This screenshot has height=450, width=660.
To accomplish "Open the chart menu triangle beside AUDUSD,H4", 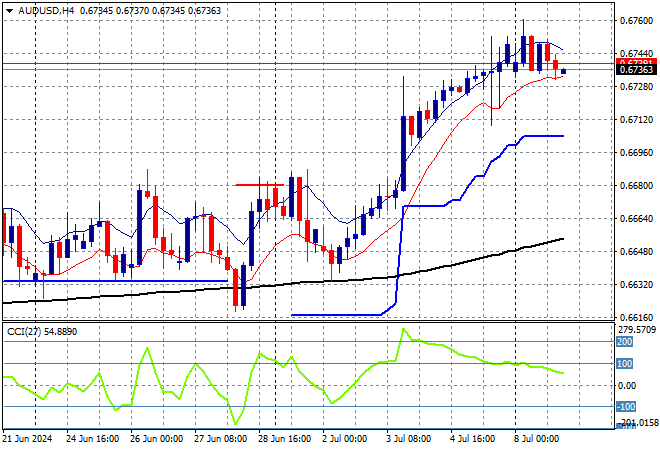I will pyautogui.click(x=9, y=11).
